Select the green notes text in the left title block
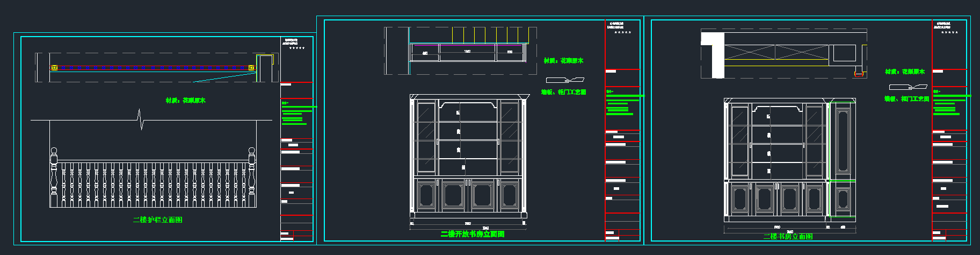The image size is (980, 255). click(294, 115)
